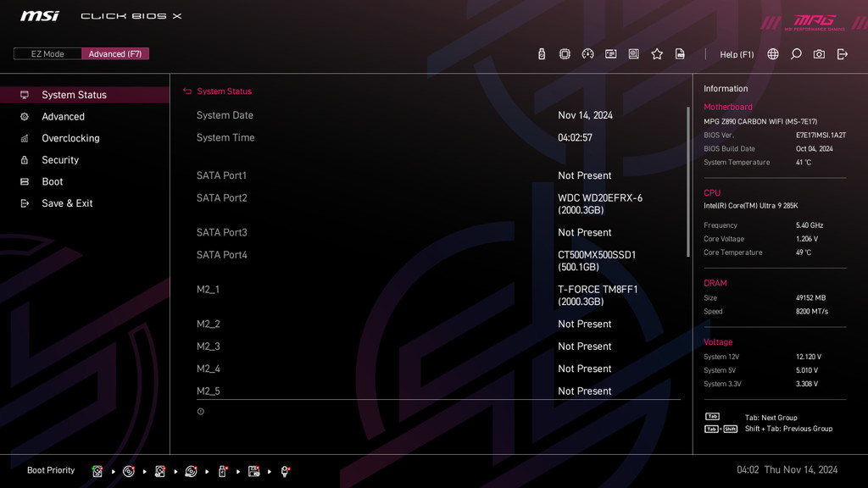Open the speedometer gauge icon
Viewport: 868px width, 488px height.
coord(588,53)
